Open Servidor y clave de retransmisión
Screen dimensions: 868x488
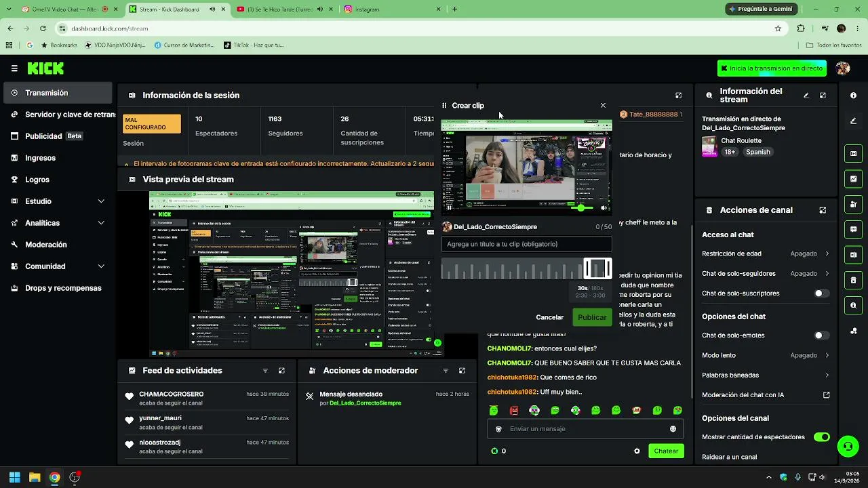[58, 115]
